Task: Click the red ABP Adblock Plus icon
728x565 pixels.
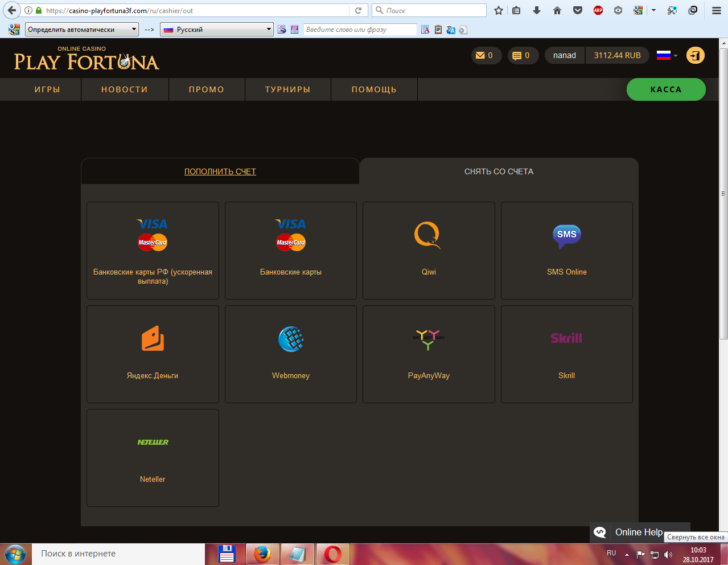Action: [598, 10]
